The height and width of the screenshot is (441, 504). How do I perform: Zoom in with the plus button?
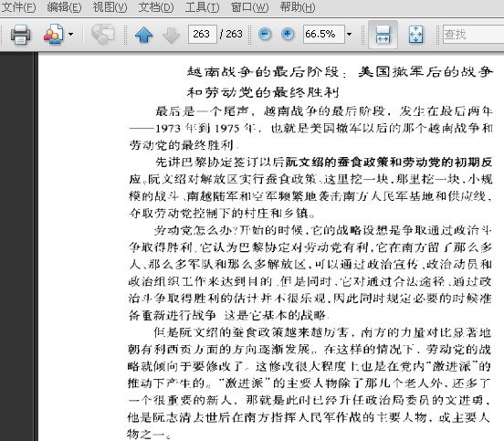coord(288,34)
